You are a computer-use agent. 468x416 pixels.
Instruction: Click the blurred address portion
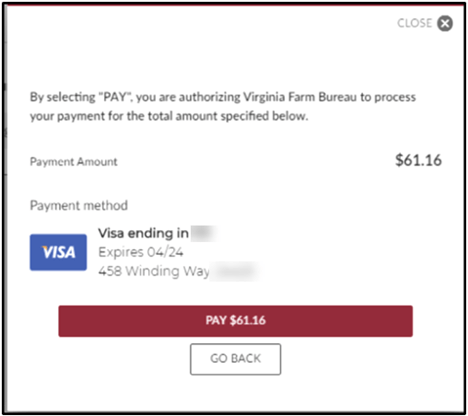pyautogui.click(x=235, y=271)
